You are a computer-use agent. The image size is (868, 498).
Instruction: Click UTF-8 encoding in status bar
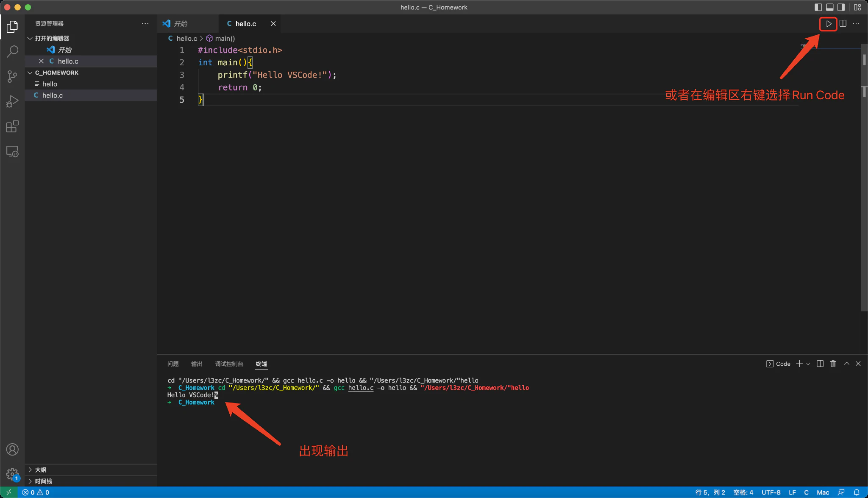point(771,492)
